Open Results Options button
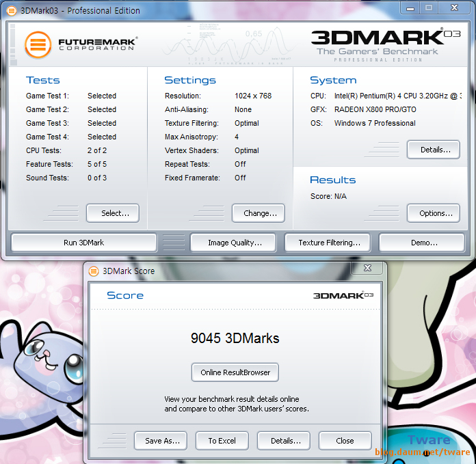The image size is (476, 464). (433, 213)
